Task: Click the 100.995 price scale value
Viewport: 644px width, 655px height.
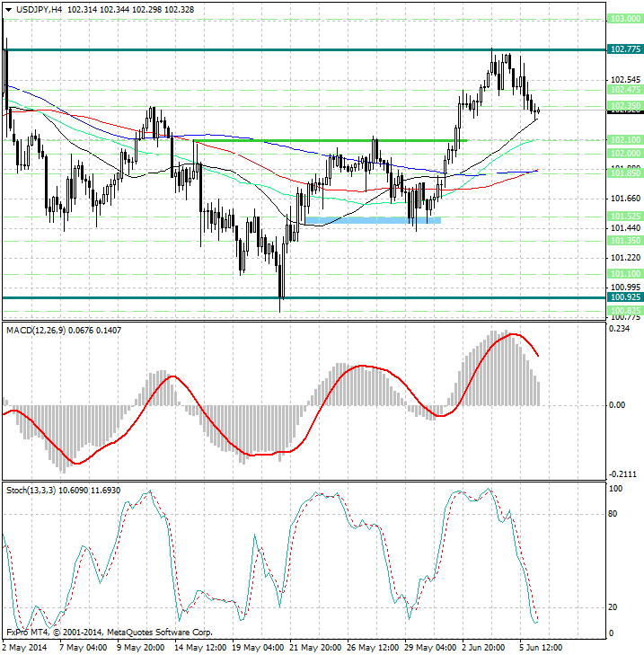Action: pos(625,287)
